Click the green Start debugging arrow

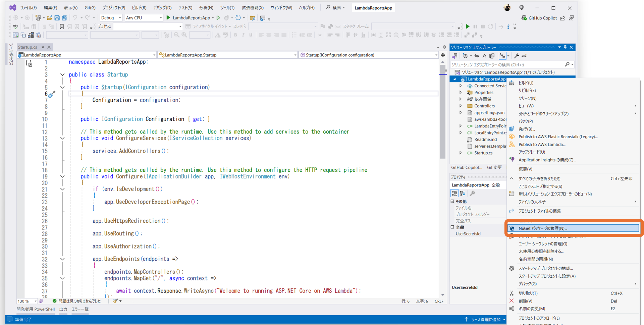[x=168, y=17]
